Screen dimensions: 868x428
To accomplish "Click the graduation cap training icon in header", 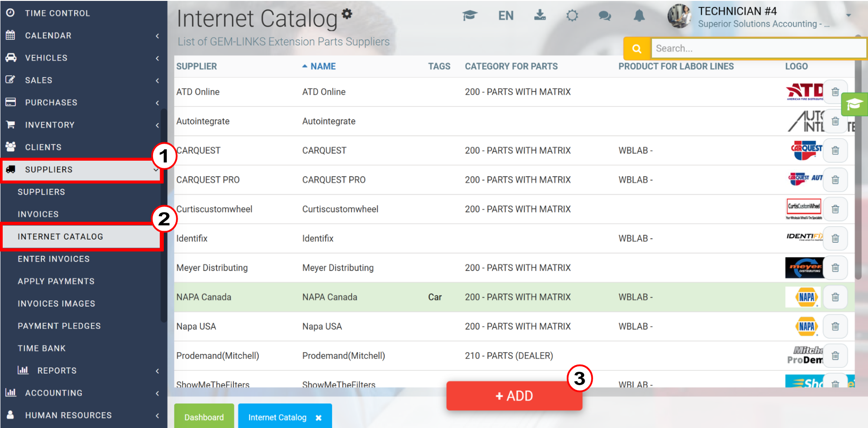I will (469, 16).
